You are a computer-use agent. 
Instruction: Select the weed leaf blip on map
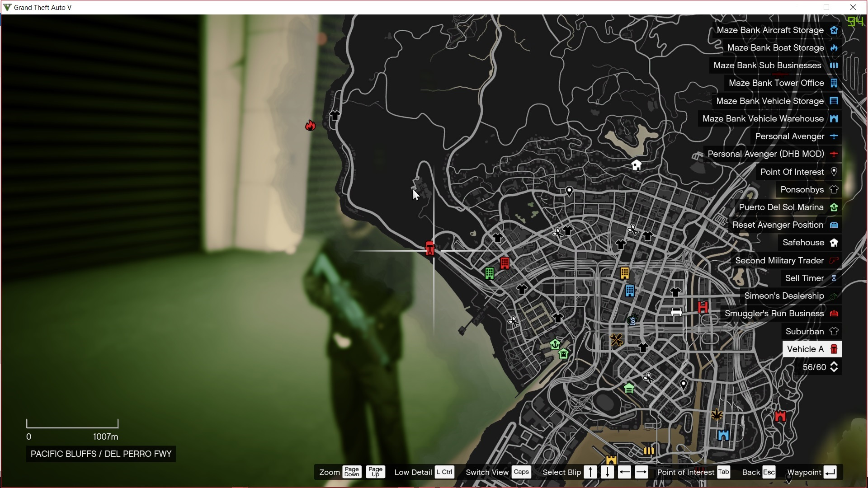[717, 414]
